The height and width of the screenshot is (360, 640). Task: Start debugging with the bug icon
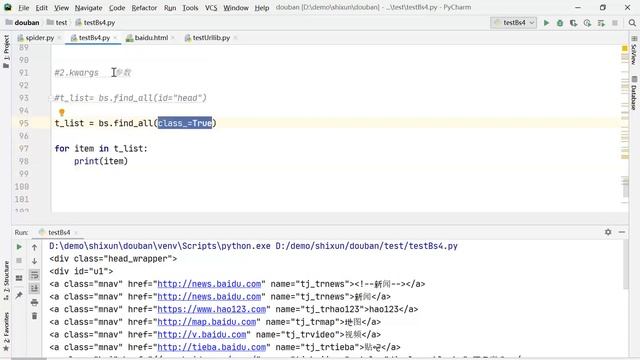tap(560, 23)
